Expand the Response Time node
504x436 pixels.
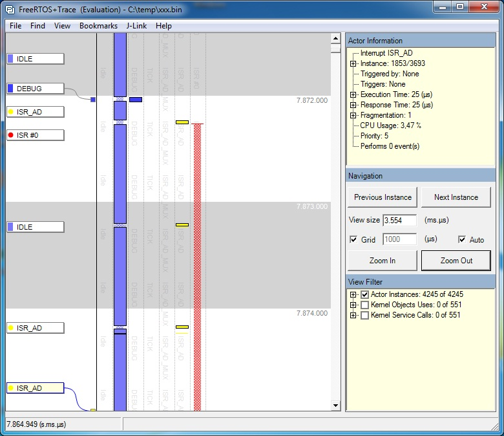(x=353, y=105)
